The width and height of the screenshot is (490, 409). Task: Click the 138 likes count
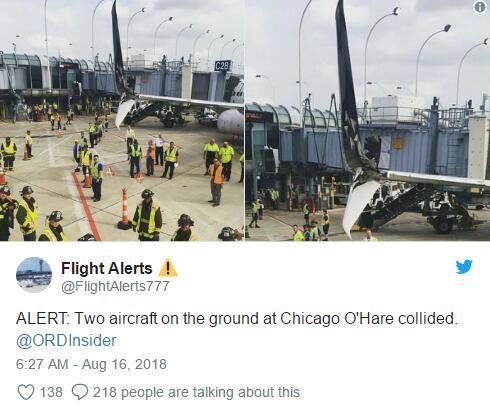pos(51,392)
